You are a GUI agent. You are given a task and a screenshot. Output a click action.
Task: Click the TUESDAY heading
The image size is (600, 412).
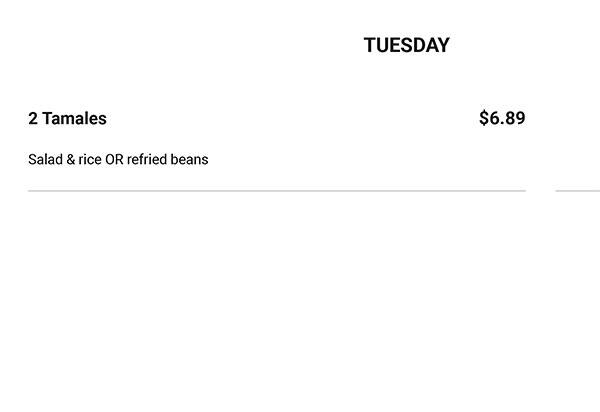pyautogui.click(x=406, y=45)
